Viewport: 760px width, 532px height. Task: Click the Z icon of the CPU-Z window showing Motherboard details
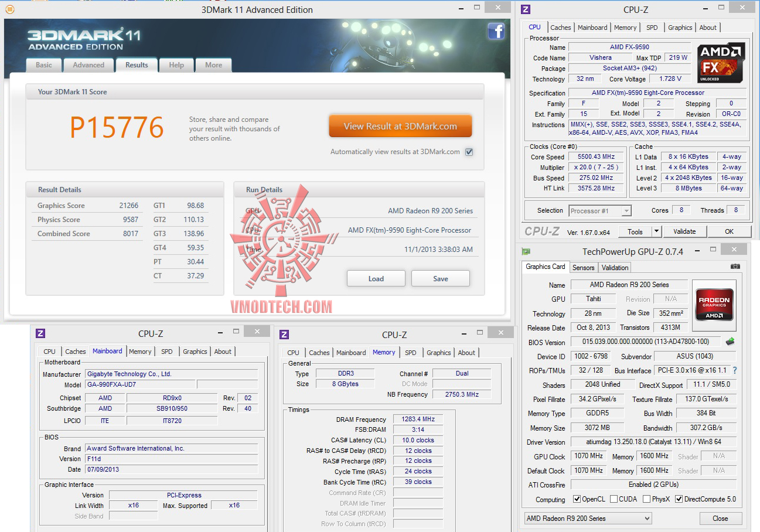pos(40,333)
